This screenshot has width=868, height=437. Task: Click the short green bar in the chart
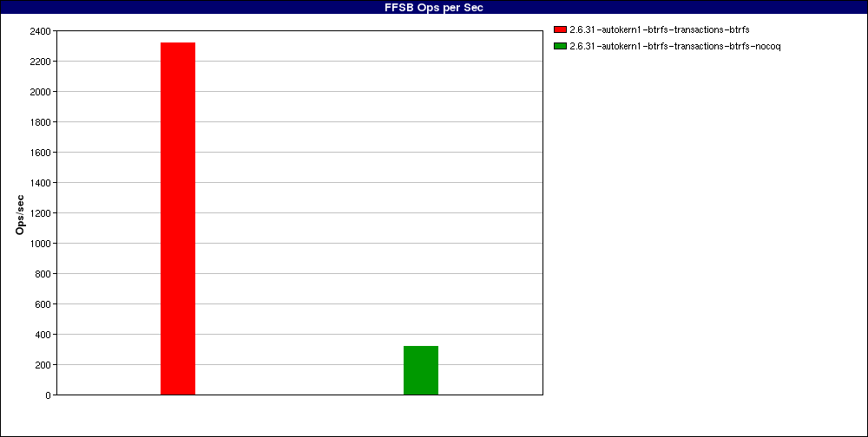click(x=421, y=370)
